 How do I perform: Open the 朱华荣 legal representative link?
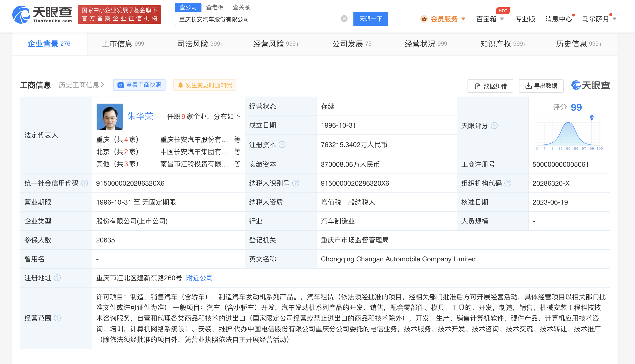140,116
